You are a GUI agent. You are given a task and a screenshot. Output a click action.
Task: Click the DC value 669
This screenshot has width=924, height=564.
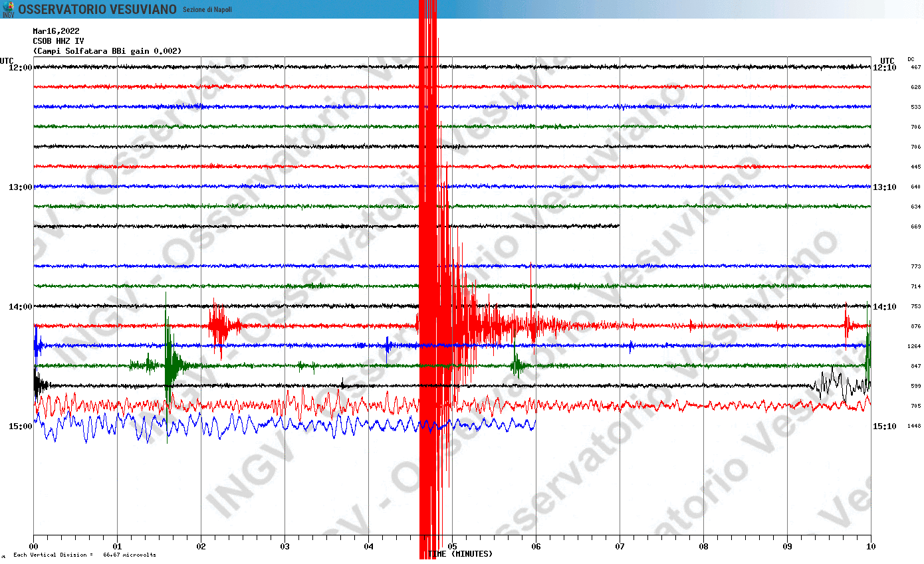(915, 227)
